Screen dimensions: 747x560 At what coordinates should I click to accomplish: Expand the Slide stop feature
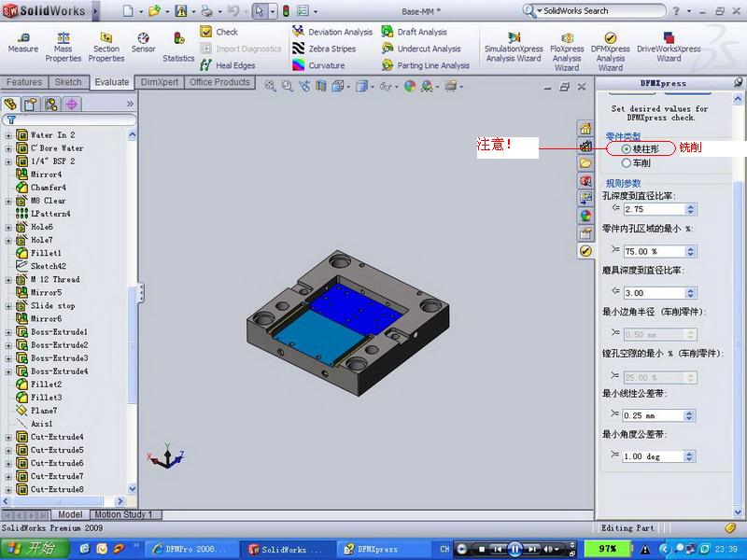pyautogui.click(x=8, y=306)
